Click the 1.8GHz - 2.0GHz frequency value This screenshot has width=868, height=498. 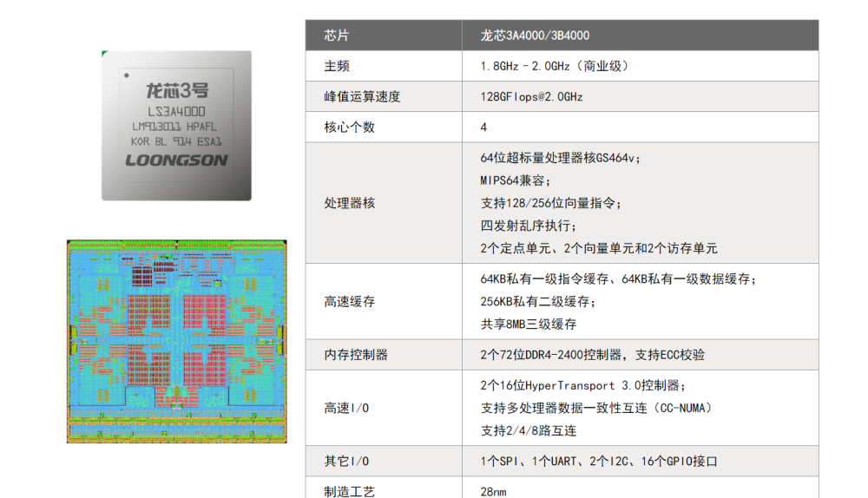[555, 66]
